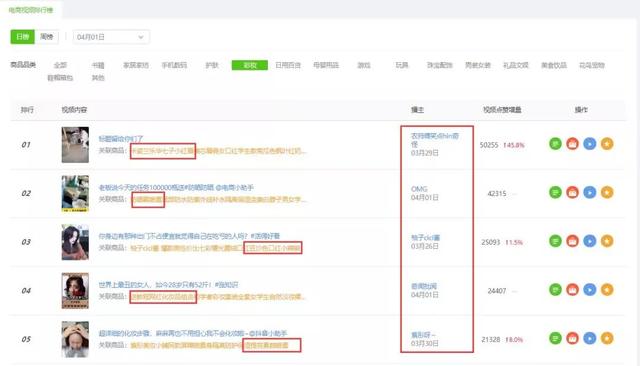Favorite the rank 04 video with the star icon

point(607,290)
